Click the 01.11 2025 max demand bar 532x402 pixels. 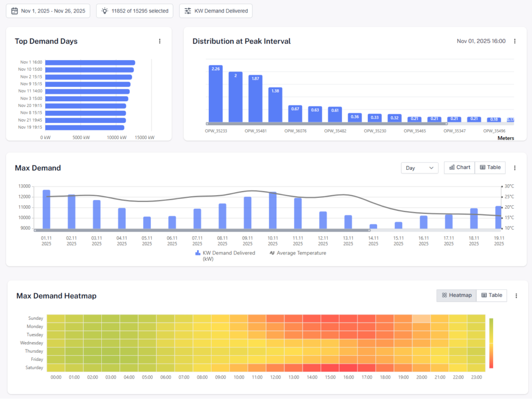coord(46,209)
